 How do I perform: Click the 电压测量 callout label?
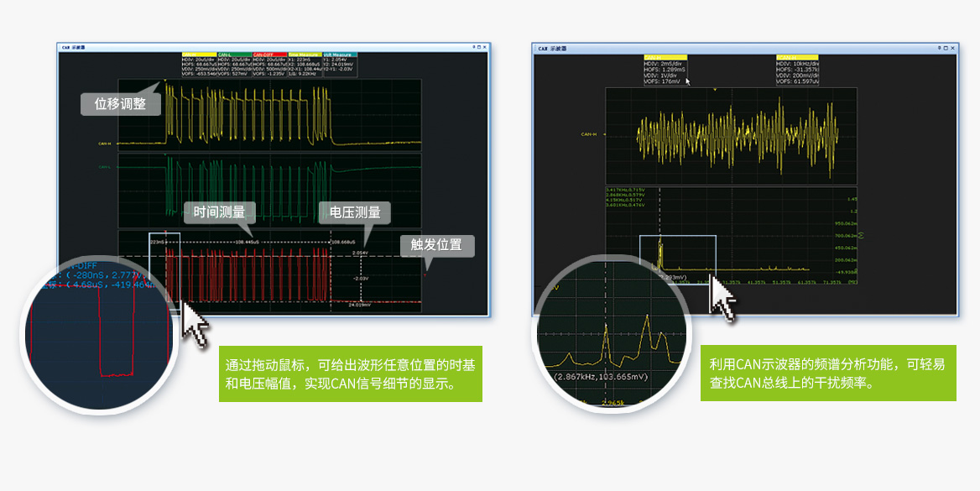tap(355, 212)
